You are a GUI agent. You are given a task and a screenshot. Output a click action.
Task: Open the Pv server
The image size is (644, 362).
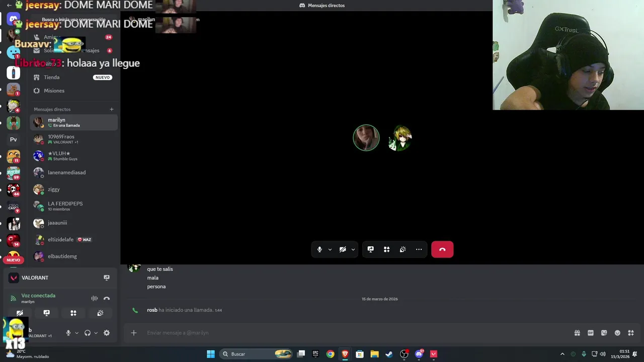(x=14, y=140)
